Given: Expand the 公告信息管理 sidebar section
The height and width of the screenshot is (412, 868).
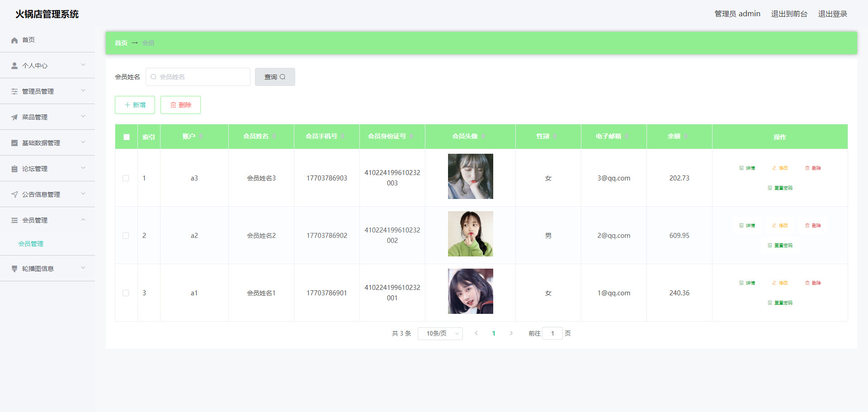Looking at the screenshot, I should coord(47,194).
